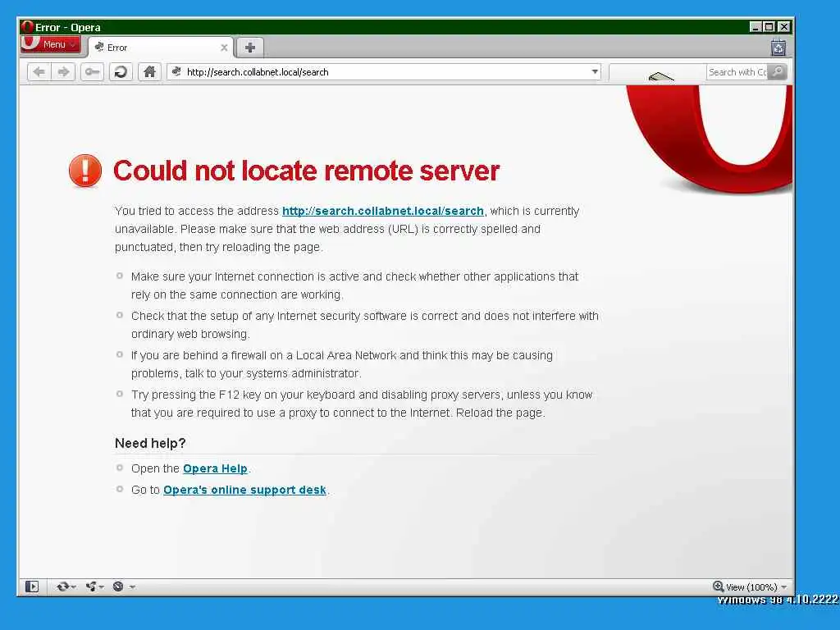Expand the View zoom dropdown arrow

783,587
